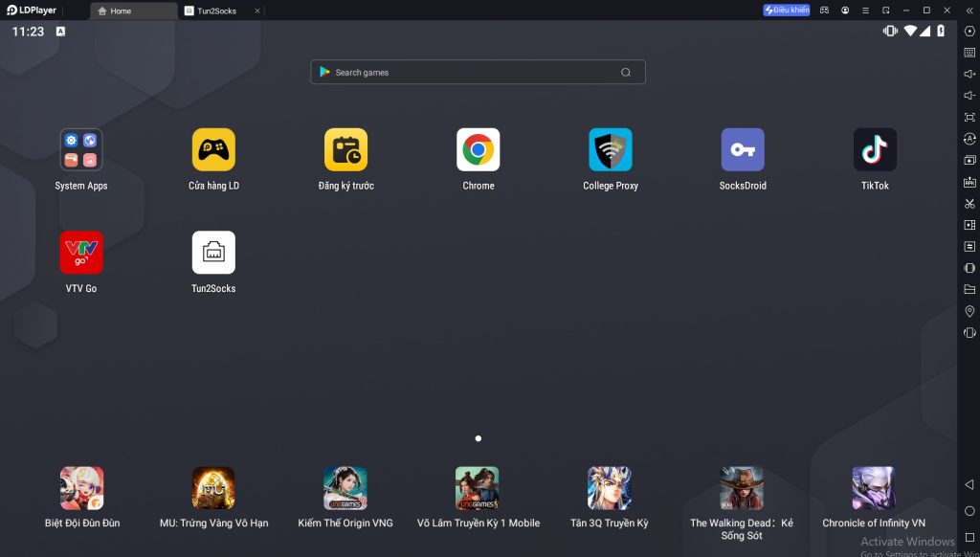Open the keyboard mapping tool

click(969, 53)
